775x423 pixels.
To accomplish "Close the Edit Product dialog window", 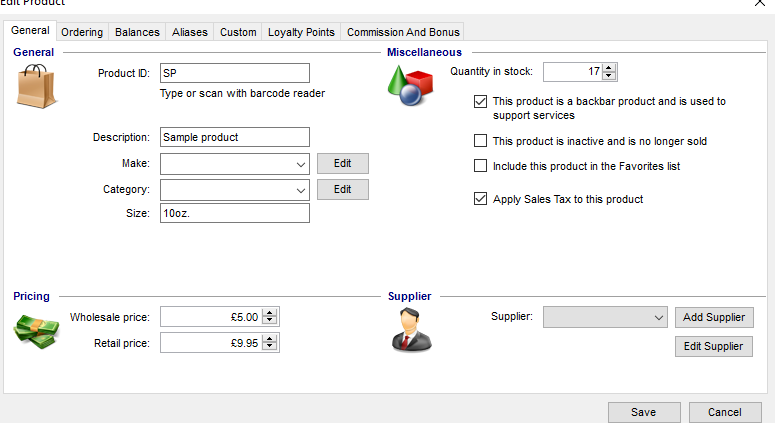I will (x=760, y=3).
